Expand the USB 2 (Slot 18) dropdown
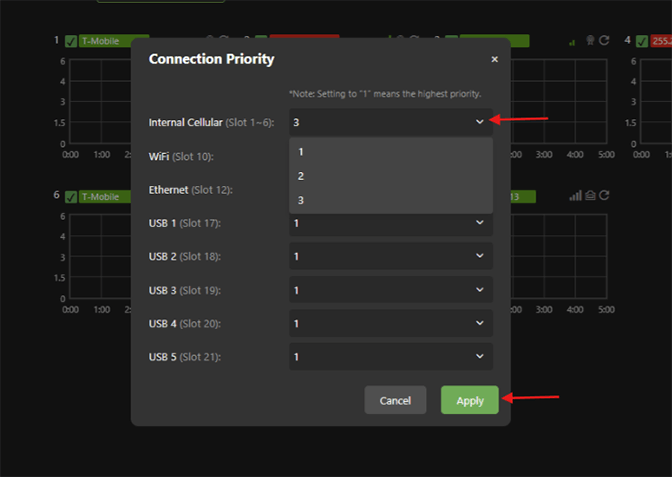The image size is (672, 477). pyautogui.click(x=391, y=256)
